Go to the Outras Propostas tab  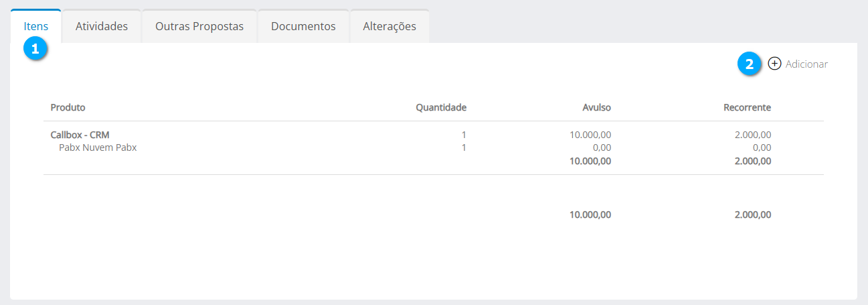[199, 27]
